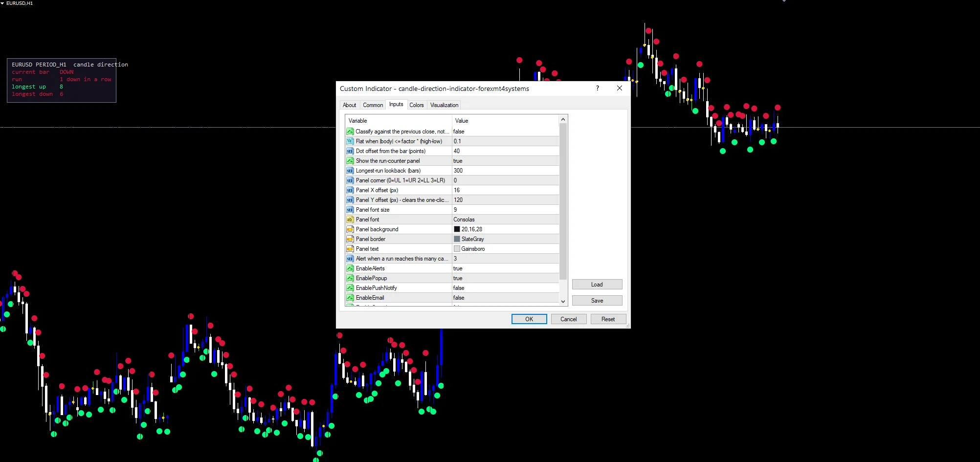980x462 pixels.
Task: Click the OK button
Action: pos(529,319)
